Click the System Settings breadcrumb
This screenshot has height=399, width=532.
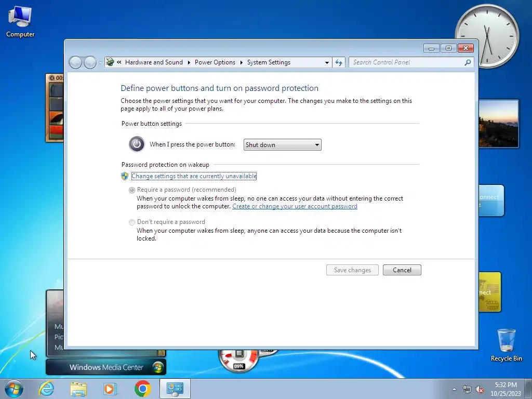point(269,62)
